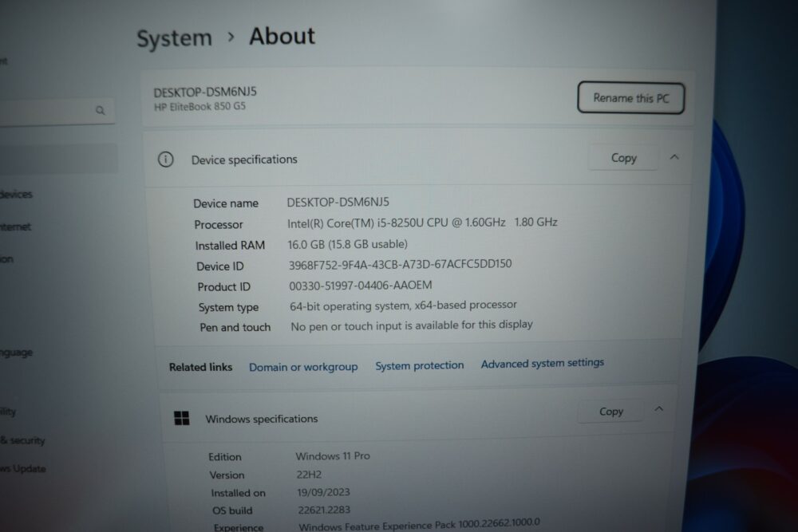The width and height of the screenshot is (798, 532).
Task: Open Advanced system settings link
Action: [543, 363]
